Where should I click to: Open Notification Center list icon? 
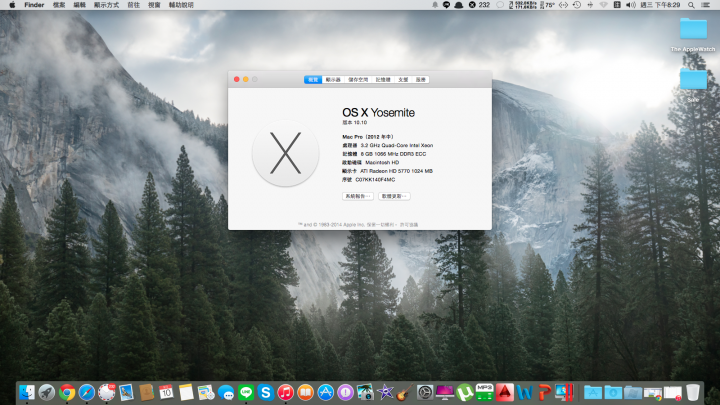pyautogui.click(x=706, y=5)
